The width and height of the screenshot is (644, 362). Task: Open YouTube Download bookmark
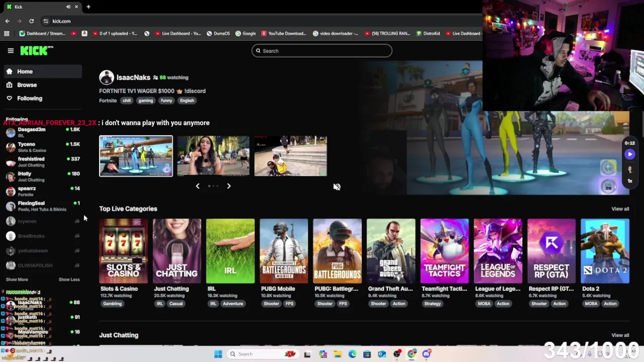tap(284, 33)
